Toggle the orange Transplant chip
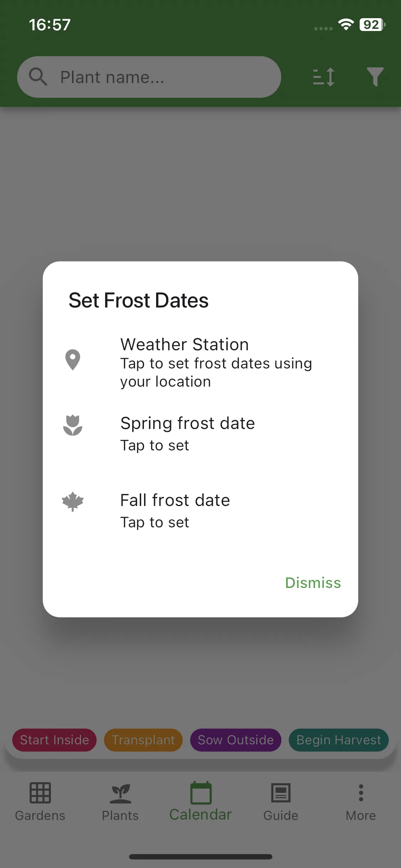The height and width of the screenshot is (868, 401). [143, 740]
